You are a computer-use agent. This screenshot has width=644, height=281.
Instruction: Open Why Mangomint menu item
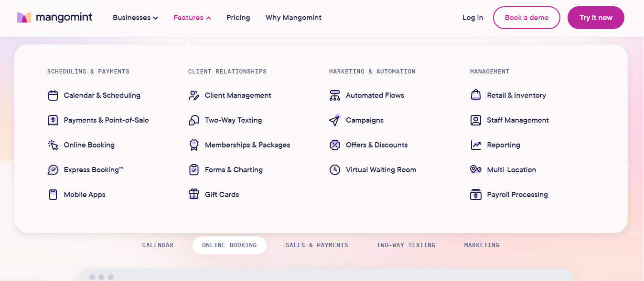click(293, 18)
